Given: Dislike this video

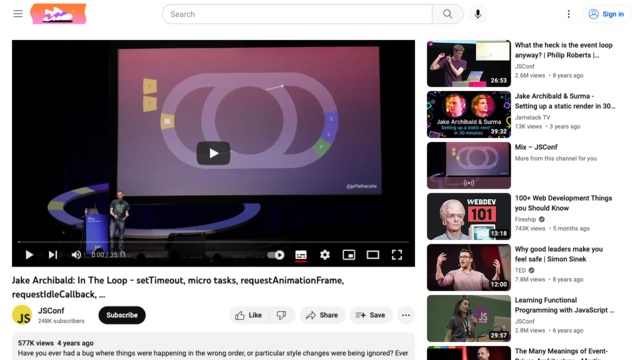Looking at the screenshot, I should click(282, 315).
